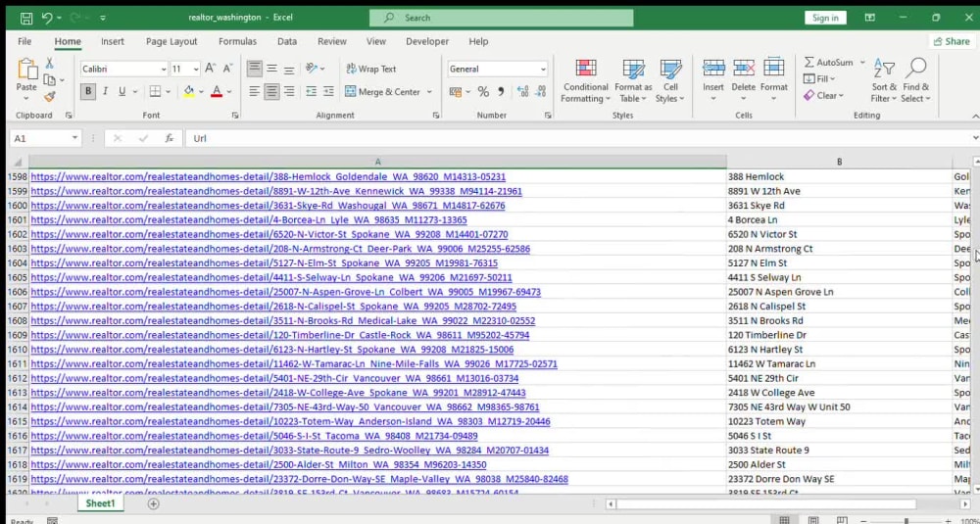Click the Share button
The image size is (980, 524).
[x=951, y=41]
